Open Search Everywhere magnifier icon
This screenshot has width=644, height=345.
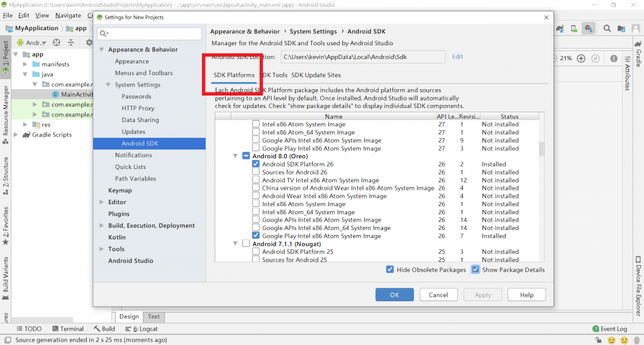(x=607, y=28)
